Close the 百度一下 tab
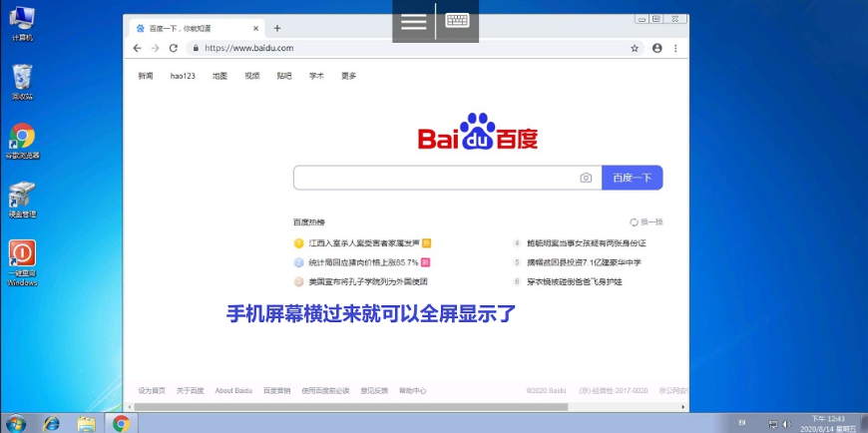Image resolution: width=868 pixels, height=433 pixels. pos(255,28)
